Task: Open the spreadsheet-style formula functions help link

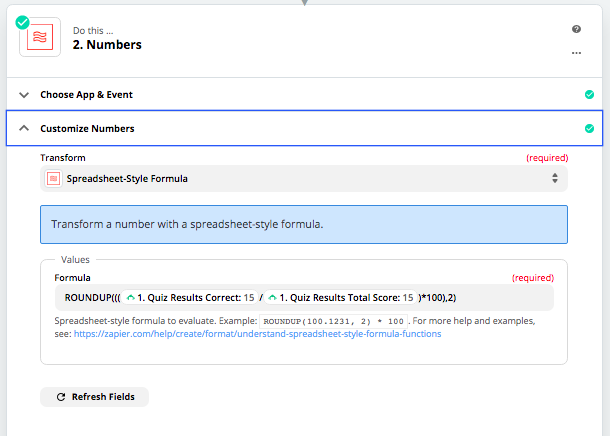Action: [x=258, y=334]
